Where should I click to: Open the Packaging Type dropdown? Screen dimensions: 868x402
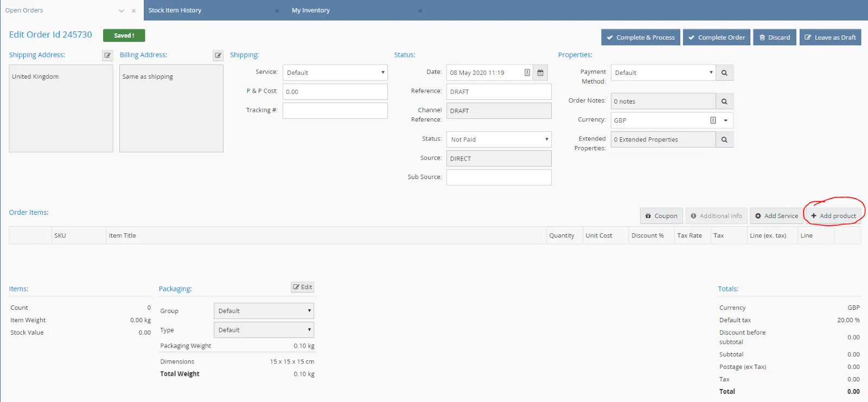pyautogui.click(x=264, y=330)
